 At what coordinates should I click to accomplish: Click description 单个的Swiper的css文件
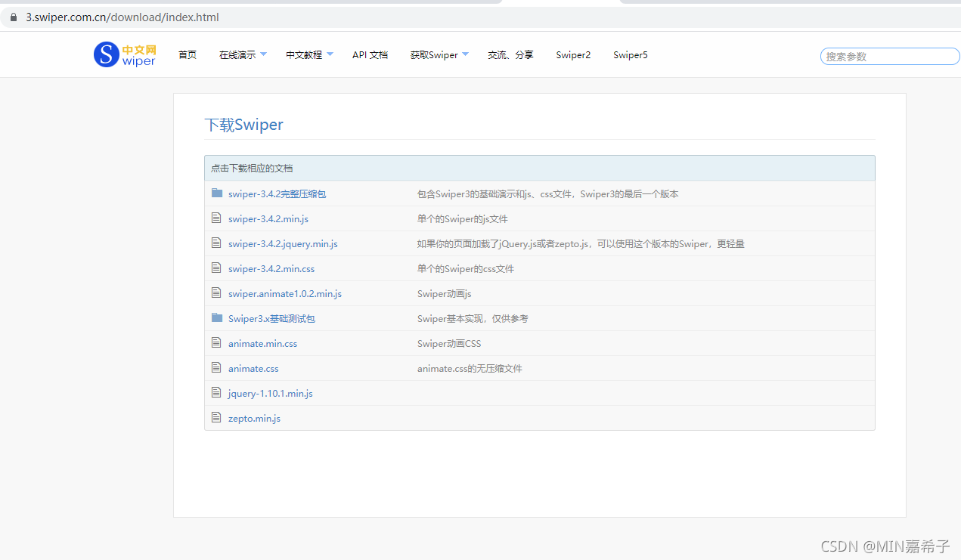point(466,269)
